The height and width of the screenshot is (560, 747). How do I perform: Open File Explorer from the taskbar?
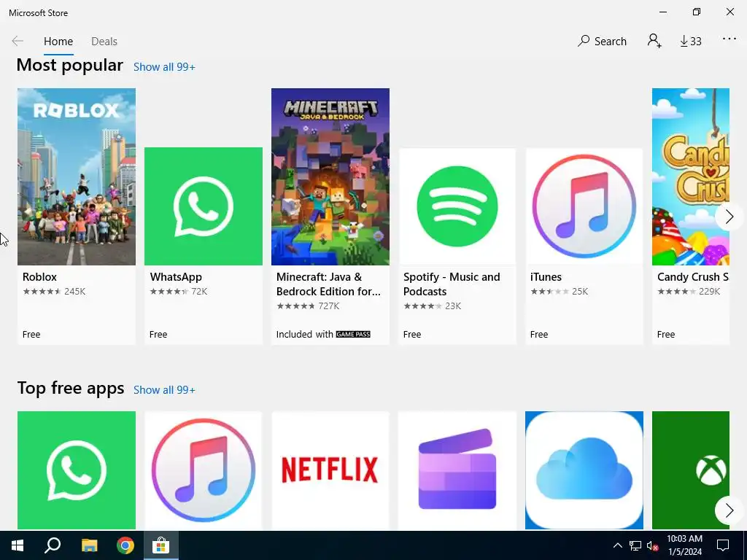pyautogui.click(x=89, y=545)
